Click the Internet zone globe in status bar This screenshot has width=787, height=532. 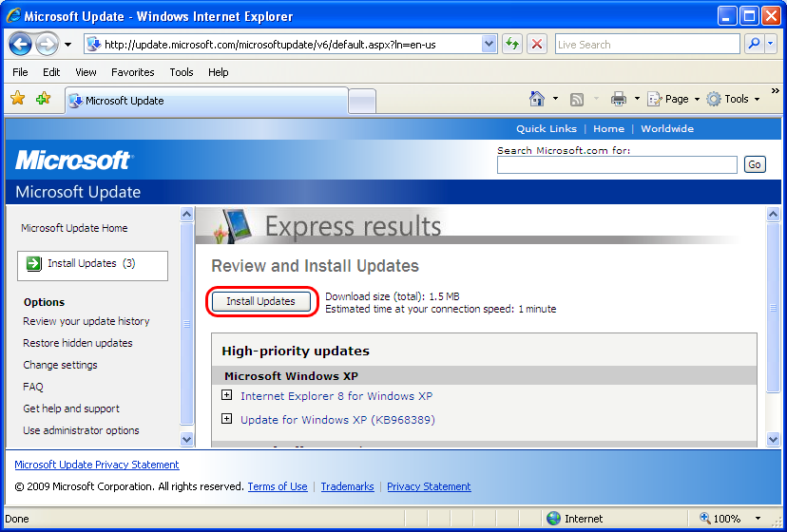click(553, 519)
